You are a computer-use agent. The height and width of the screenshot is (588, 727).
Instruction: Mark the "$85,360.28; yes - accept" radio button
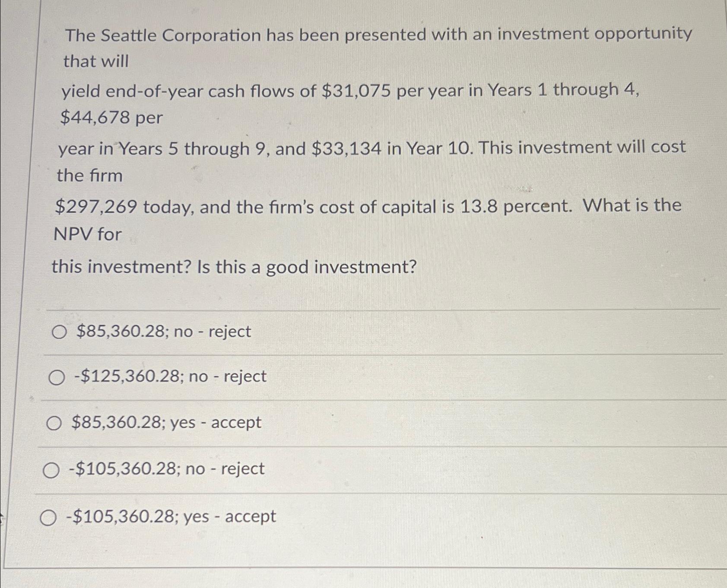pyautogui.click(x=54, y=424)
